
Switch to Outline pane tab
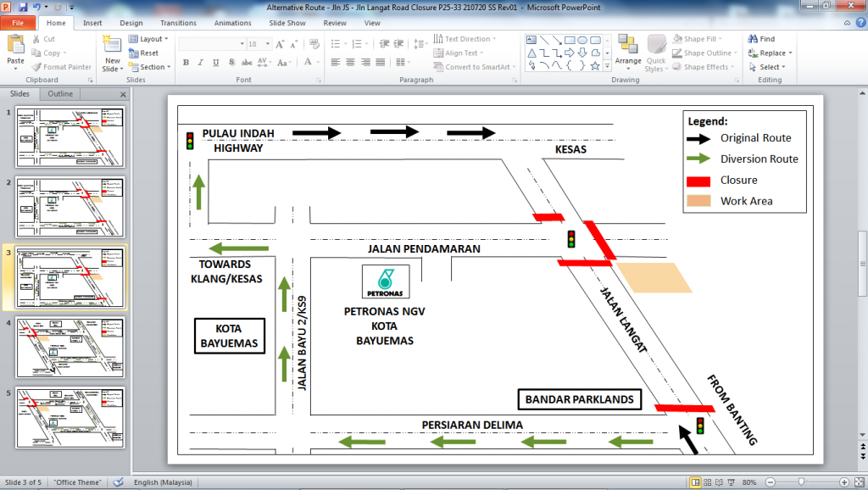pyautogui.click(x=60, y=94)
